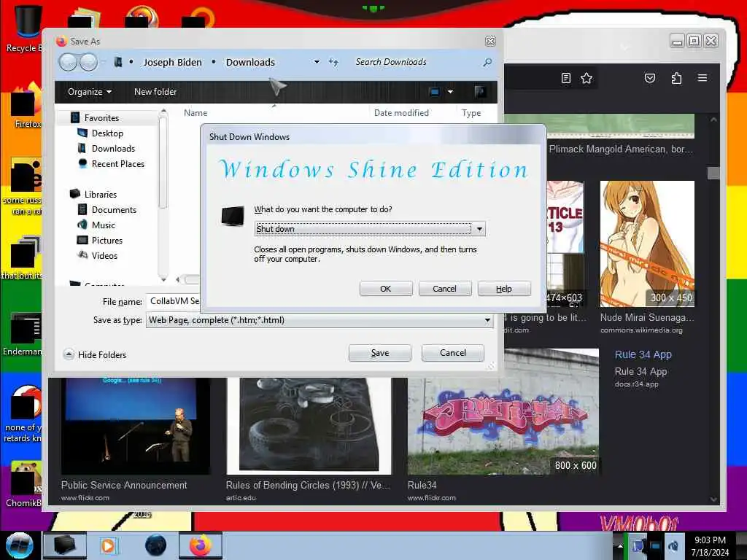Cancel the Shut Down Windows dialog

pos(444,289)
